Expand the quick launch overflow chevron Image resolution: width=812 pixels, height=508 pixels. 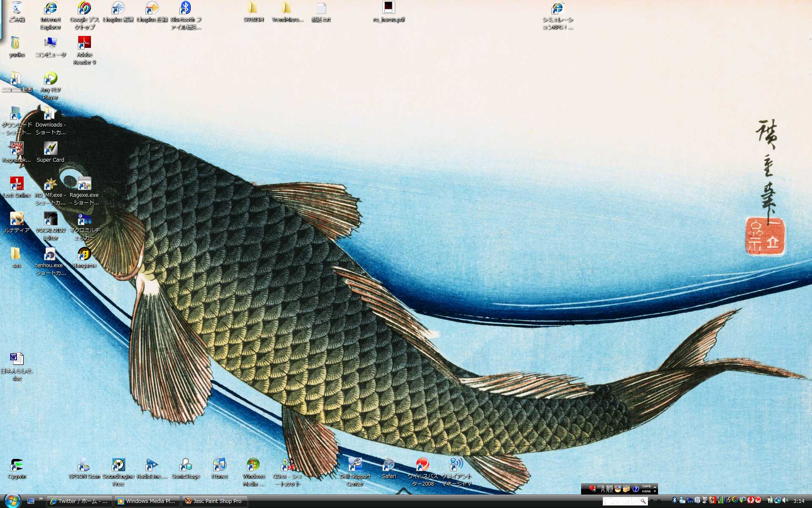(x=41, y=499)
